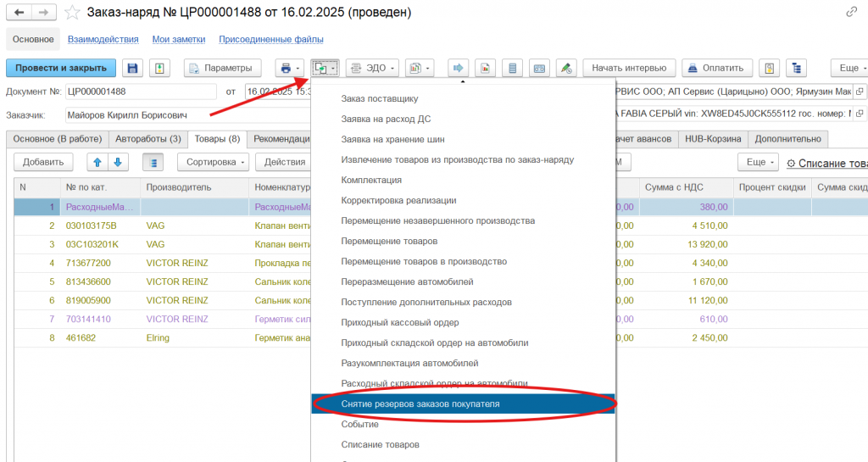Click the Заказчик input field
The image size is (868, 462).
tap(186, 115)
